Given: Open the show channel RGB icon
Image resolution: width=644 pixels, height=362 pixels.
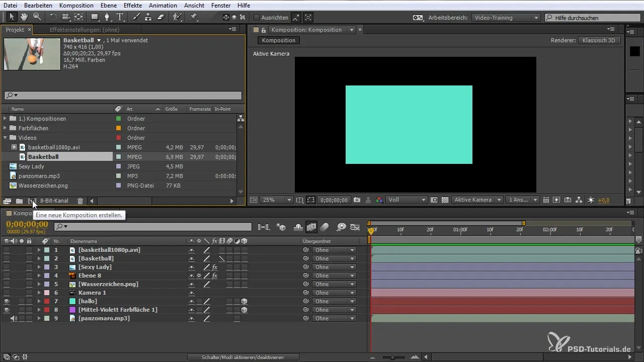Looking at the screenshot, I should pos(379,200).
